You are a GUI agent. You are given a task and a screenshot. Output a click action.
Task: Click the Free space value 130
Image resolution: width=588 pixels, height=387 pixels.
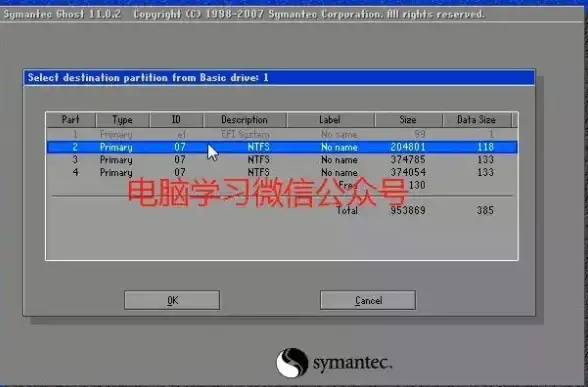point(417,185)
